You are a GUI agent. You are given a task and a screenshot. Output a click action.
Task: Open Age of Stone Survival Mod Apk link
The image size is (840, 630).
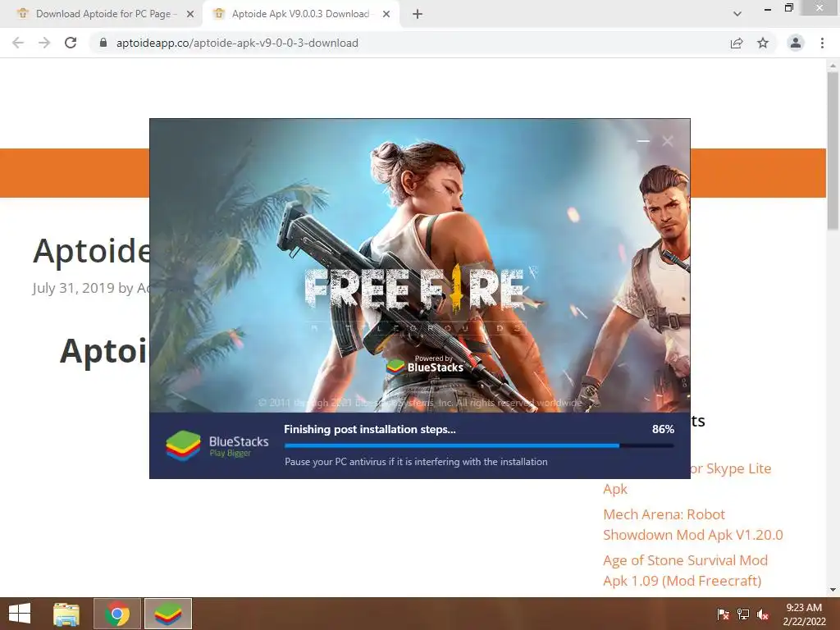pos(685,571)
